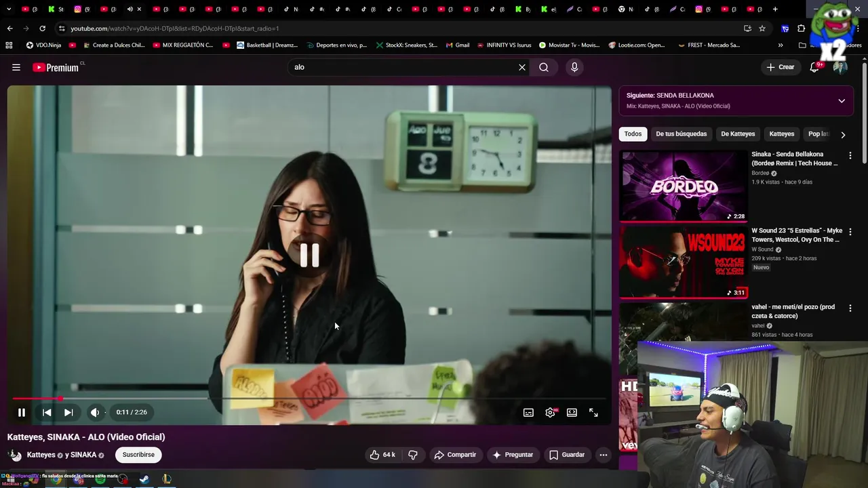This screenshot has width=868, height=488.
Task: Open the Katteyes channel link
Action: tap(41, 455)
